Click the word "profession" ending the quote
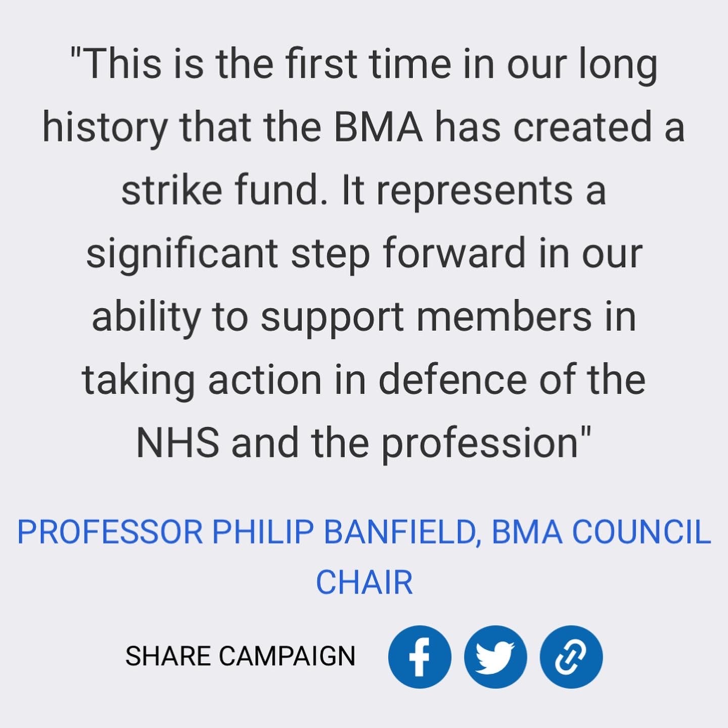728x728 pixels. pos(480,444)
